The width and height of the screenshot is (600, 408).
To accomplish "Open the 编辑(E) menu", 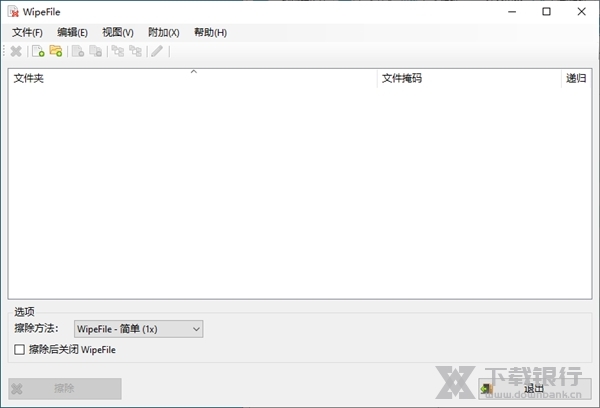I will (72, 33).
